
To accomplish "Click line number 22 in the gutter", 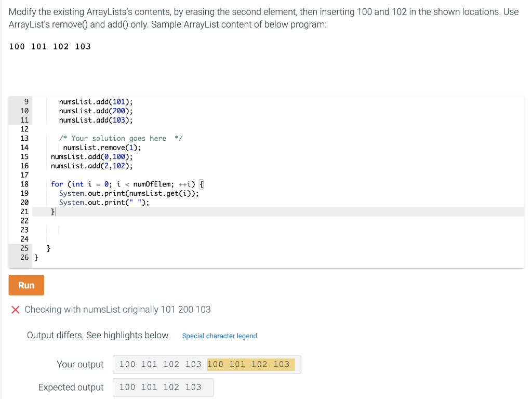I will (x=24, y=221).
